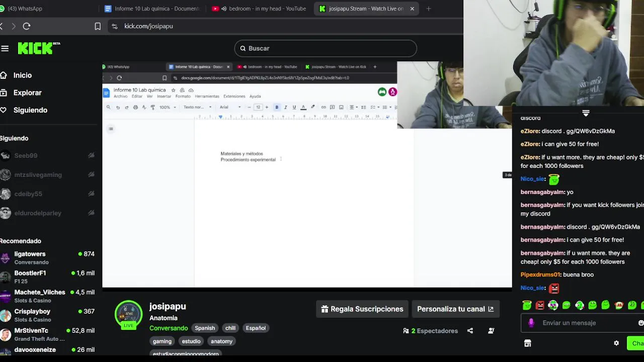Screen dimensions: 644x362
Task: Open site info icon left of kick.com URL
Action: (x=115, y=26)
